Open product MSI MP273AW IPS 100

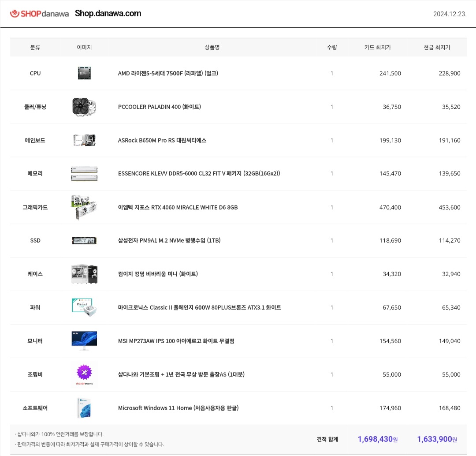pyautogui.click(x=176, y=341)
